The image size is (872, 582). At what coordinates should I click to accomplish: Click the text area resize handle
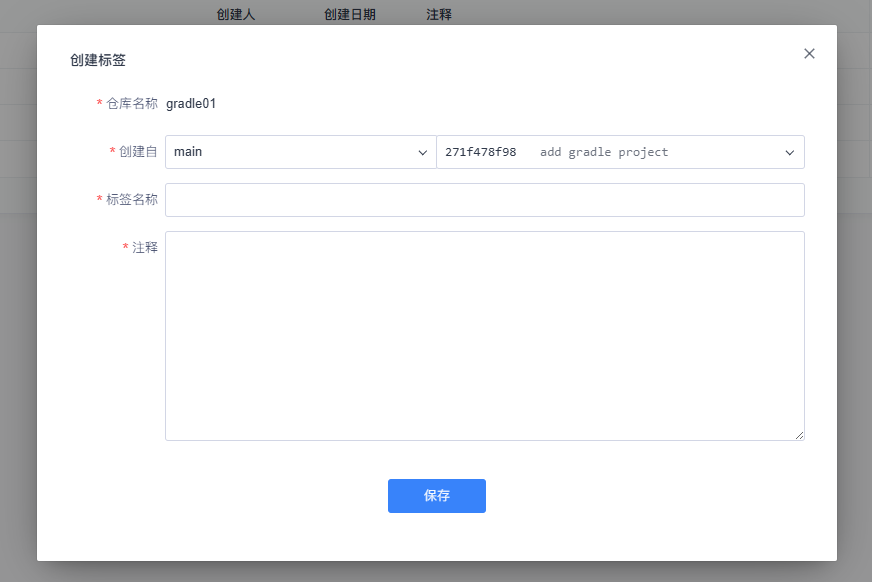pos(799,435)
